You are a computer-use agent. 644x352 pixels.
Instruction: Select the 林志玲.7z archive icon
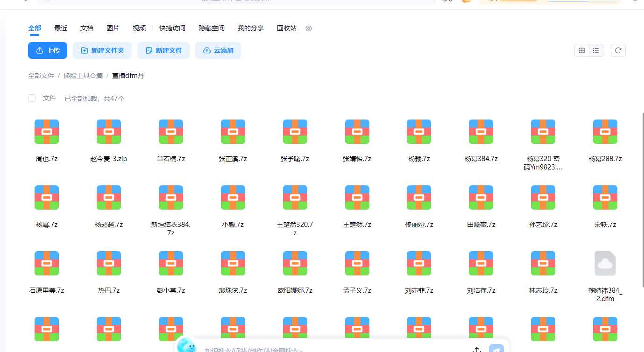click(543, 263)
